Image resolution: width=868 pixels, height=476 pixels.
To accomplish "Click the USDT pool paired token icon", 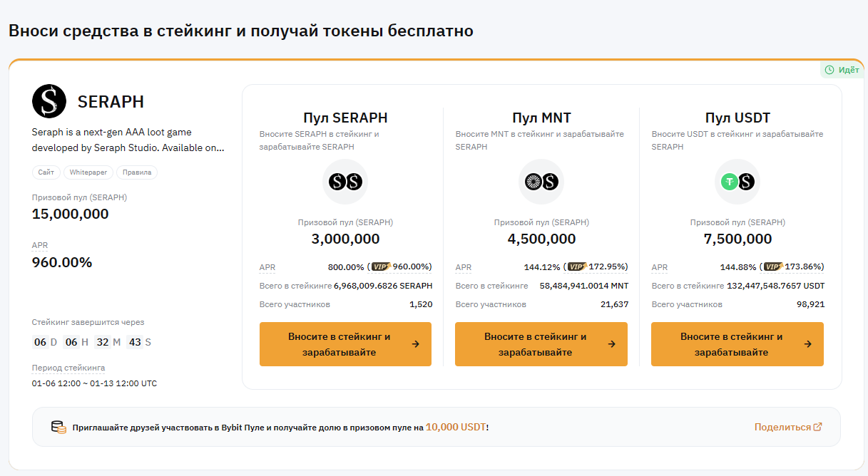I will pos(737,182).
